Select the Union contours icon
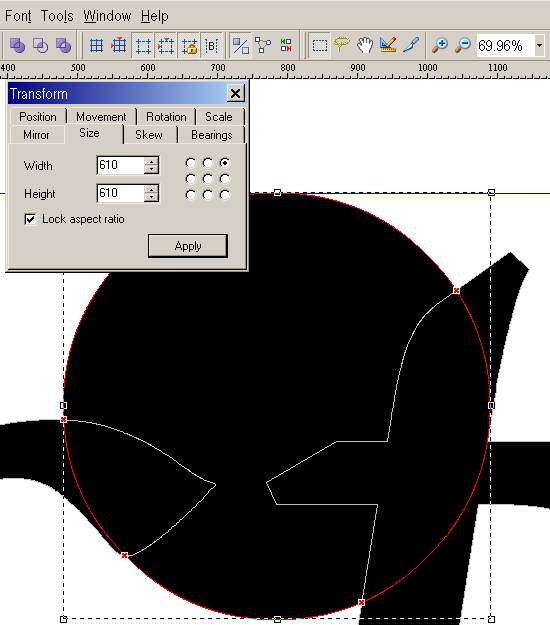The width and height of the screenshot is (550, 625). point(17,45)
